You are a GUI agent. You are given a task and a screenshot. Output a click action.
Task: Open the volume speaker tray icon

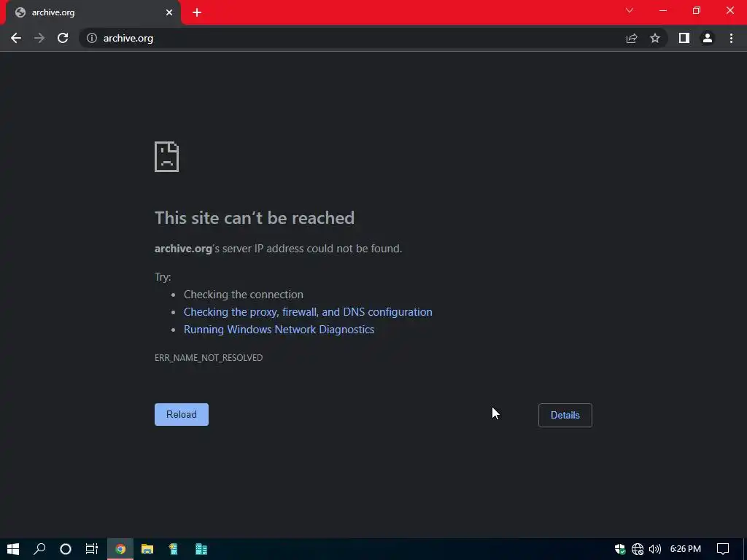(x=655, y=549)
